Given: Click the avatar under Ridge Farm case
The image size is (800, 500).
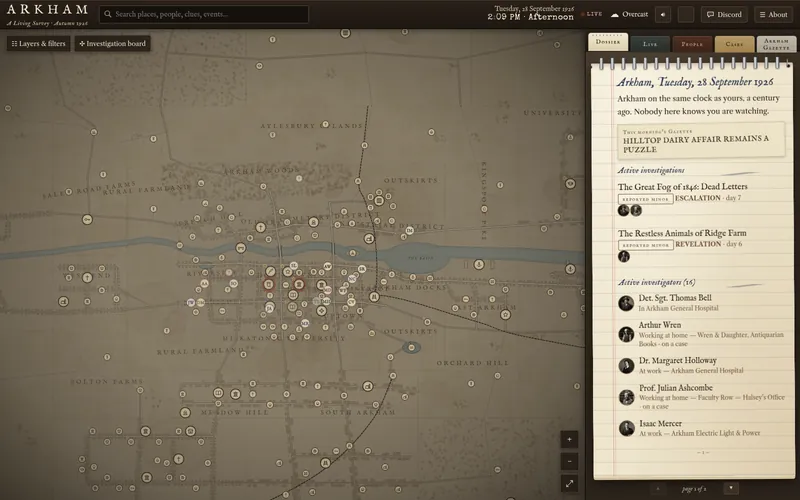Looking at the screenshot, I should tap(623, 257).
